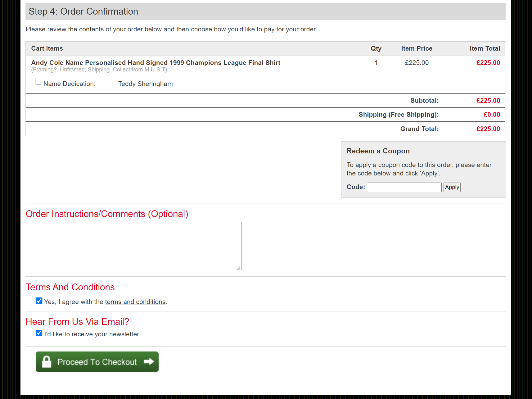Click the Andy Cole signed shirt product title
The height and width of the screenshot is (399, 532).
pyautogui.click(x=156, y=63)
